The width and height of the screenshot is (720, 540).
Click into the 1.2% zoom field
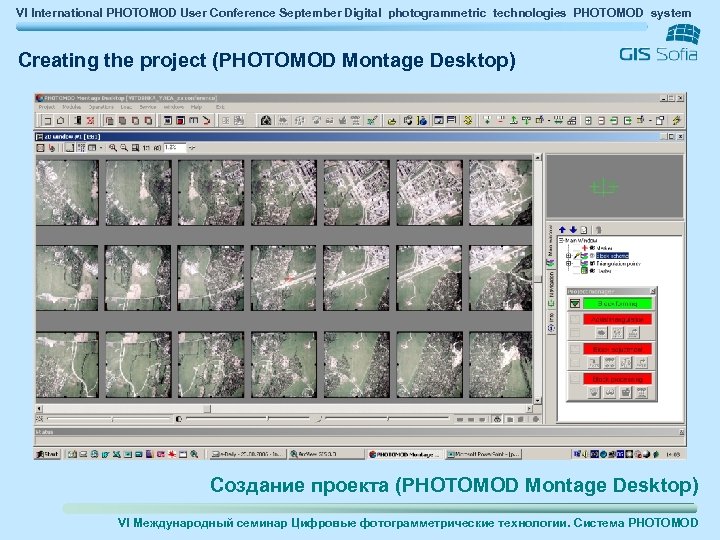[x=174, y=147]
